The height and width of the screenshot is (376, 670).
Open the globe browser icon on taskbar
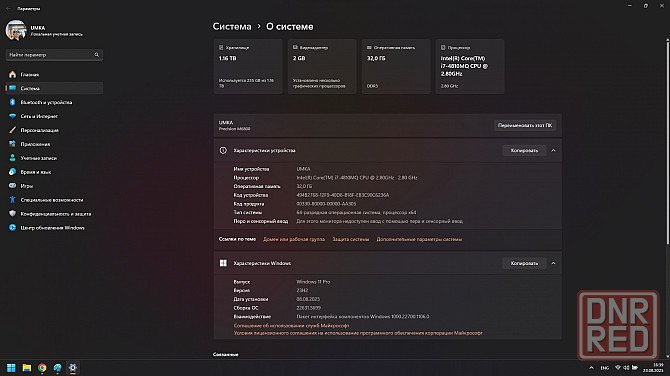coord(57,368)
